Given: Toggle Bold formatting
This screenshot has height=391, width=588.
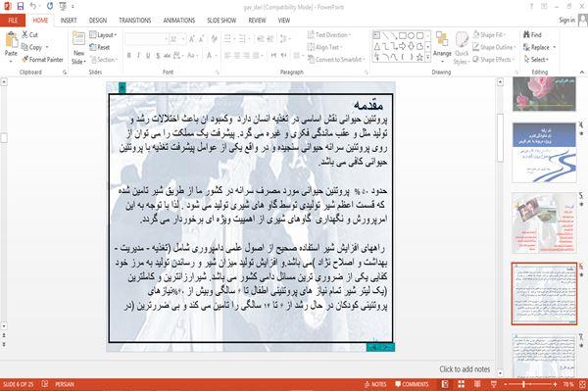Looking at the screenshot, I should 129,56.
